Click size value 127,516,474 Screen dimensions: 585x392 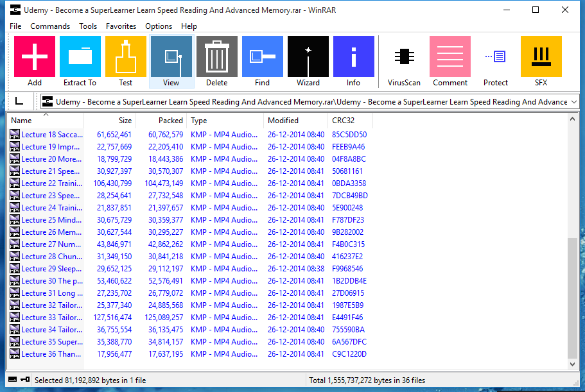112,318
